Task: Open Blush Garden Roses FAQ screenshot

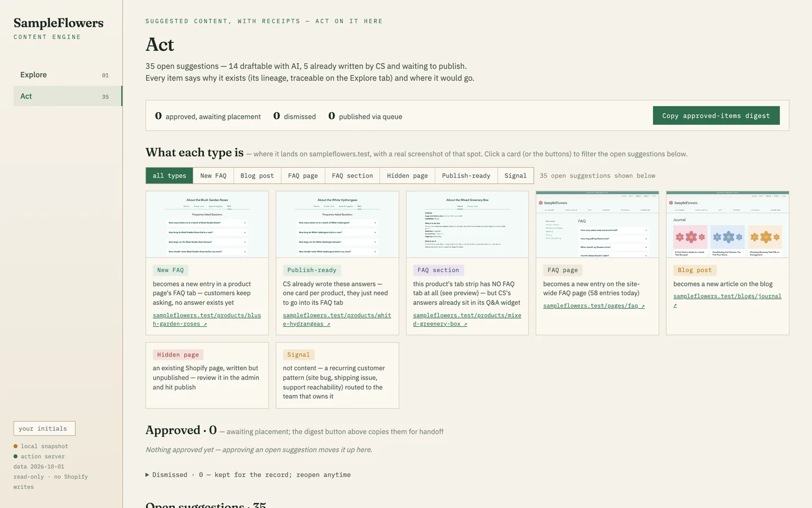Action: [207, 225]
